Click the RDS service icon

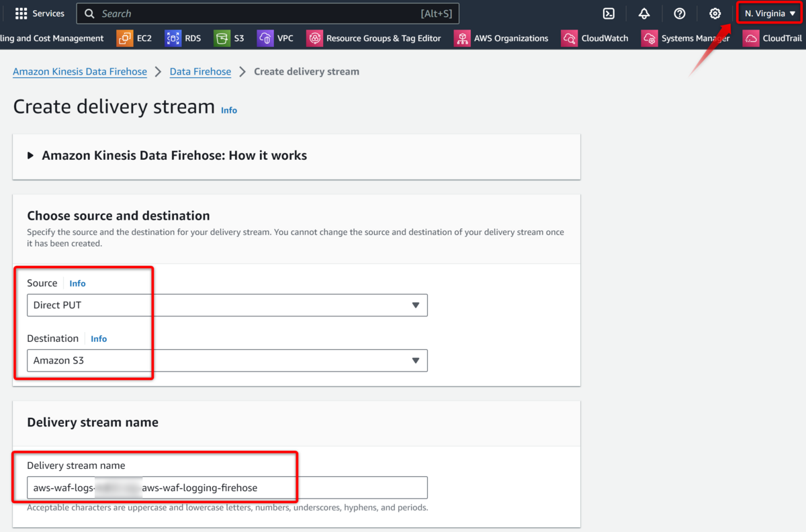[173, 38]
